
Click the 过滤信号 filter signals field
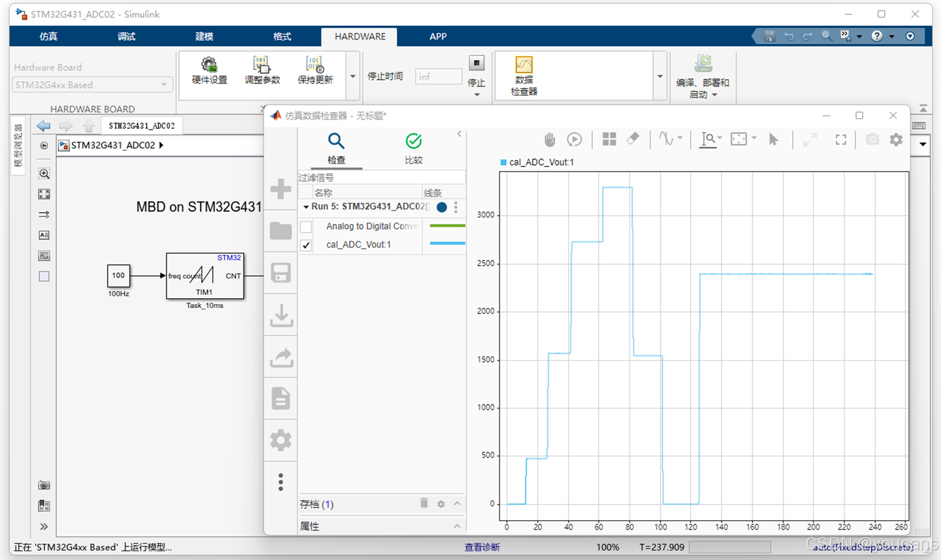pos(381,178)
